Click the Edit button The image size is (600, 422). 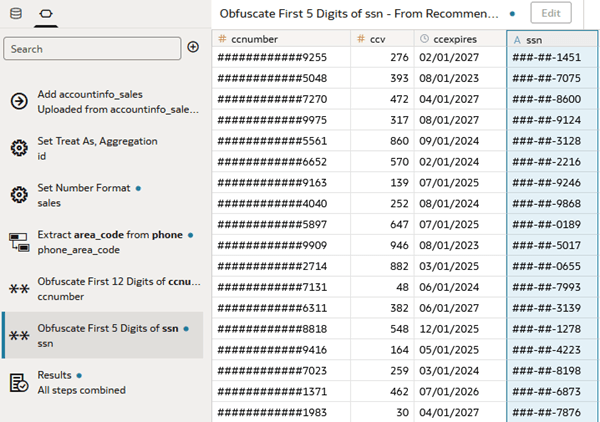tap(551, 13)
